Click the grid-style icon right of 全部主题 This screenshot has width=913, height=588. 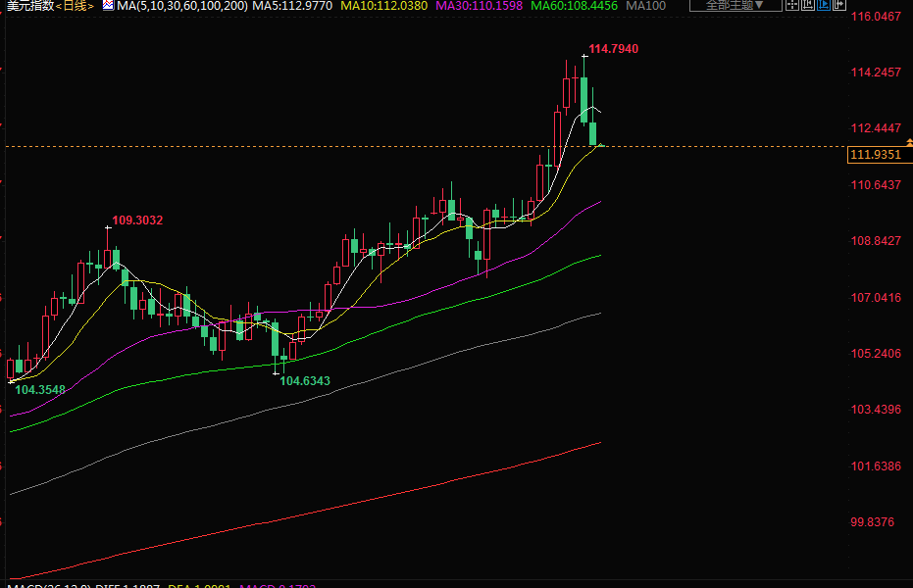coord(794,5)
